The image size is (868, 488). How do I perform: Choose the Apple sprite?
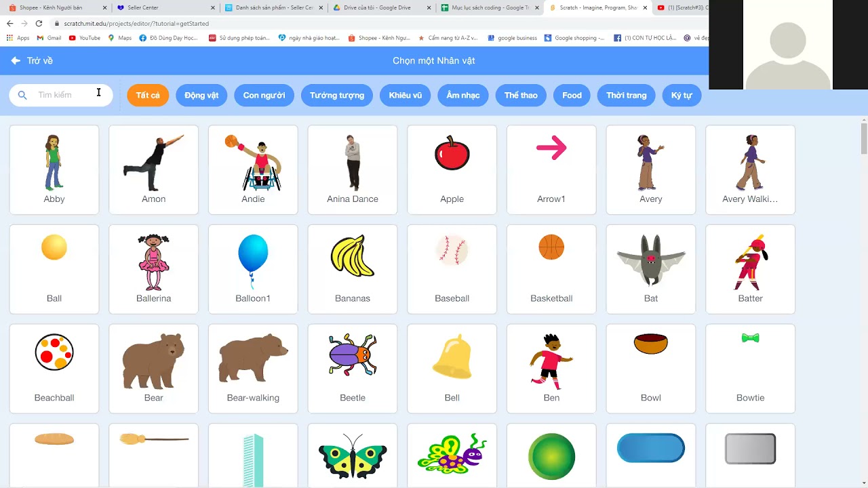[452, 169]
